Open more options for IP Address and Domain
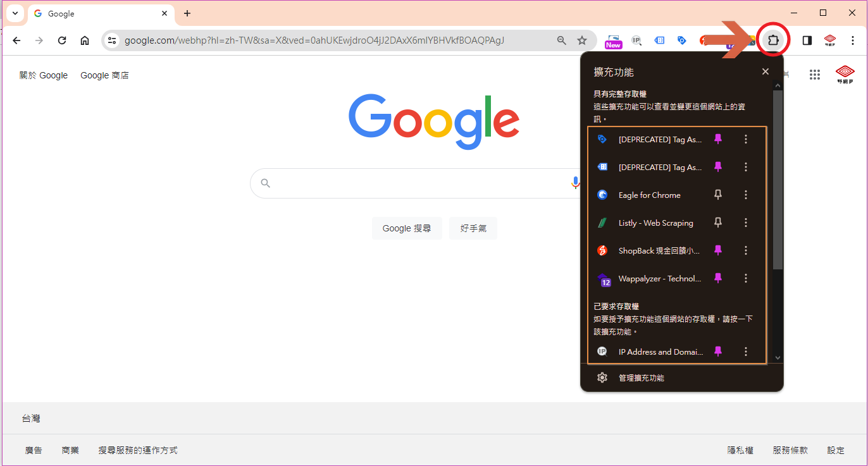The height and width of the screenshot is (466, 868). point(746,352)
